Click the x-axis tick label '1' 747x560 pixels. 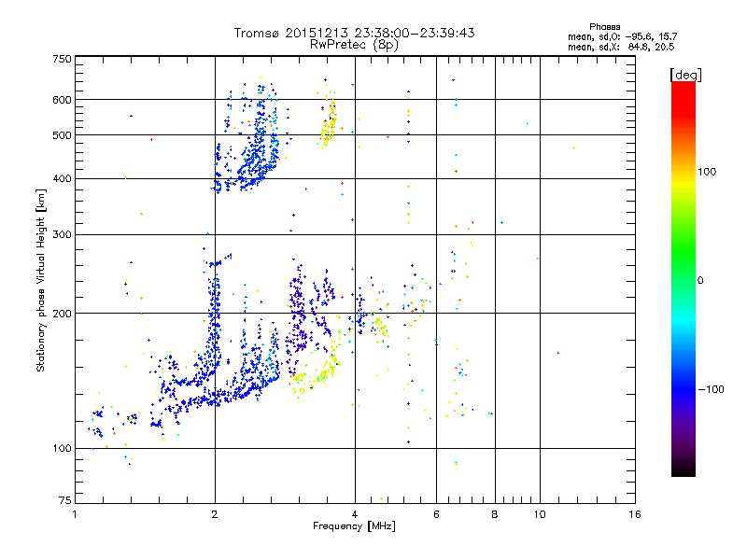75,514
